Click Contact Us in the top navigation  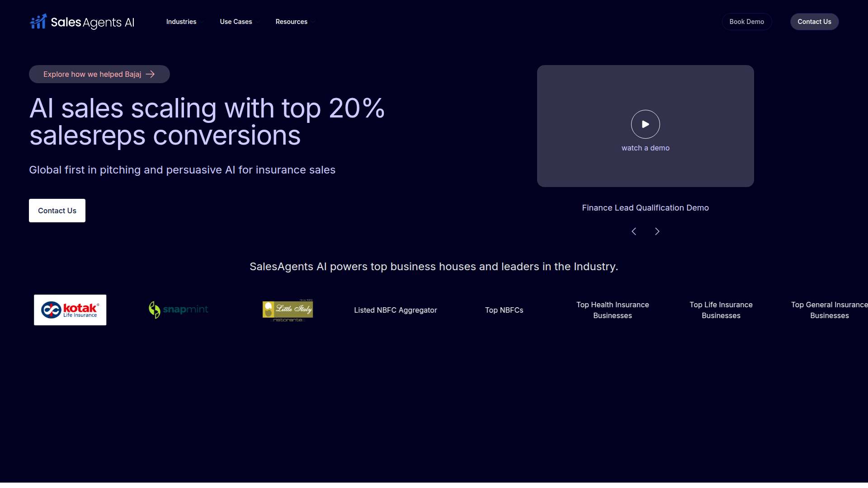click(814, 22)
